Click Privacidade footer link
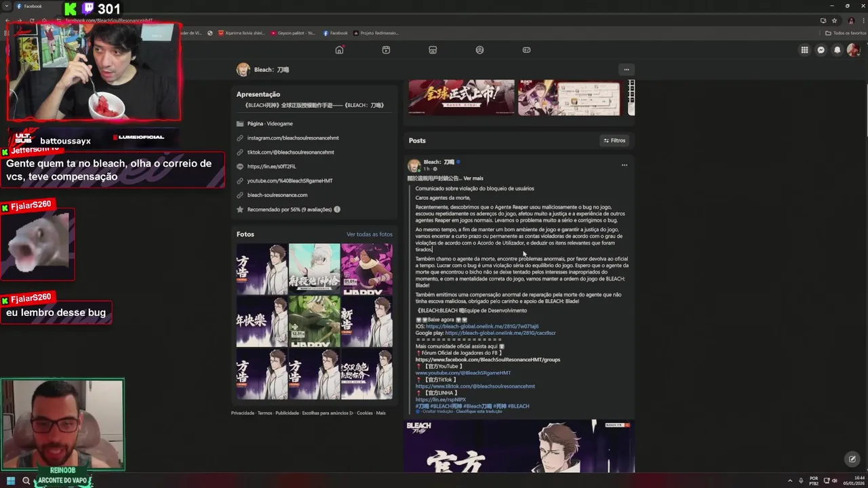Image resolution: width=868 pixels, height=488 pixels. (243, 413)
